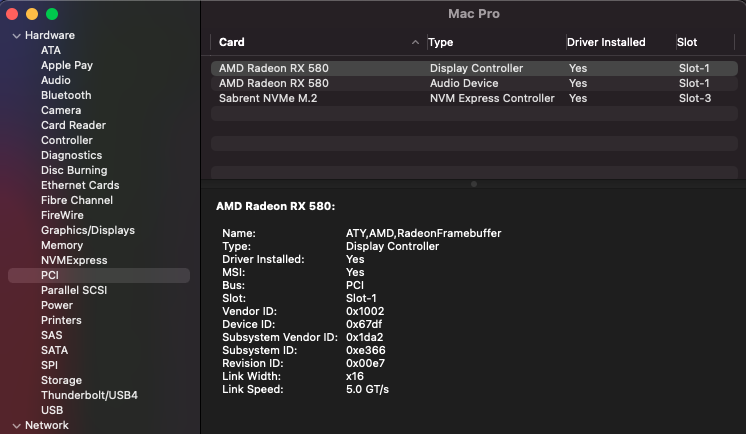Click the green zoom window button
The image size is (746, 434).
pos(52,15)
